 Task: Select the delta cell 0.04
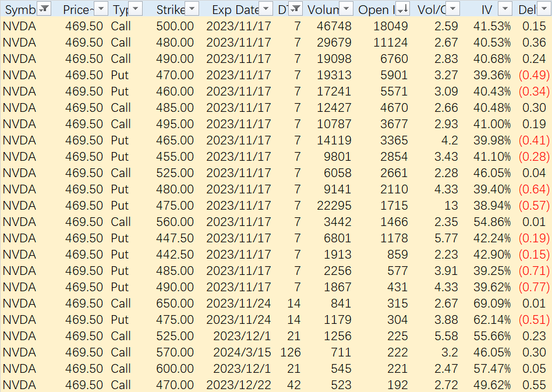click(x=534, y=173)
